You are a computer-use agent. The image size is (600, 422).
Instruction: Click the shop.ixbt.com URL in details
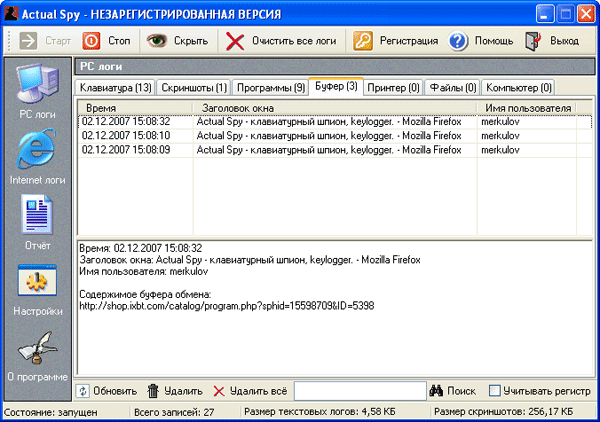tap(227, 306)
